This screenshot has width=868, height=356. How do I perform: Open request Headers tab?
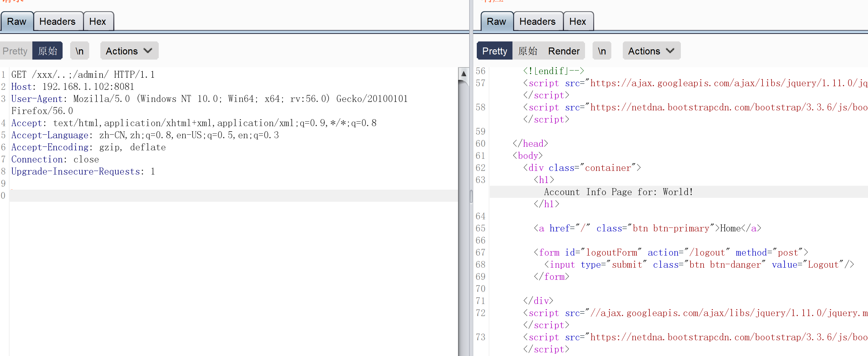[57, 21]
